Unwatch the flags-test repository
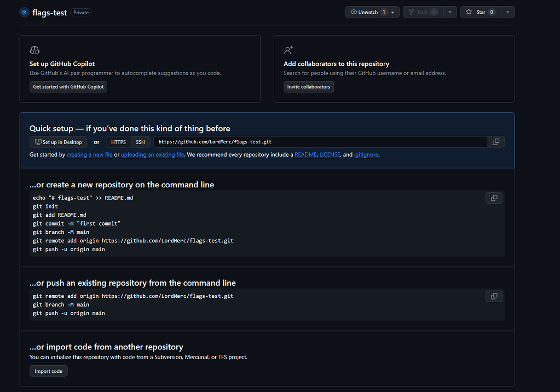 pyautogui.click(x=368, y=12)
